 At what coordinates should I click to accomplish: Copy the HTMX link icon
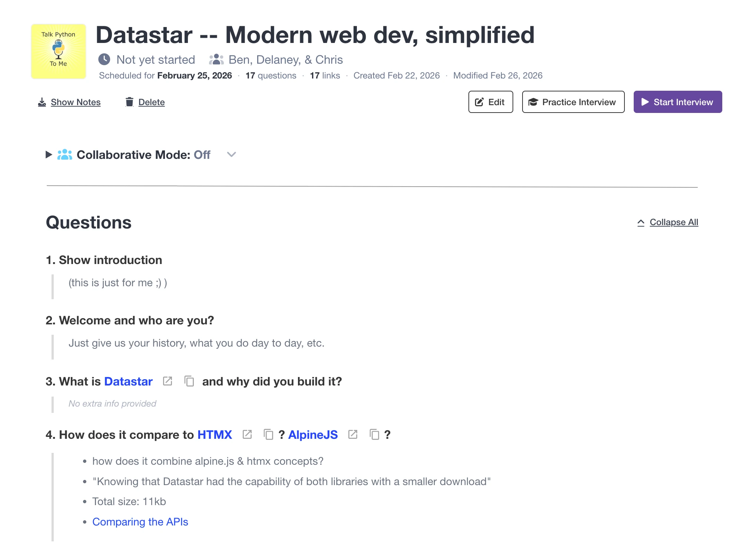[268, 434]
